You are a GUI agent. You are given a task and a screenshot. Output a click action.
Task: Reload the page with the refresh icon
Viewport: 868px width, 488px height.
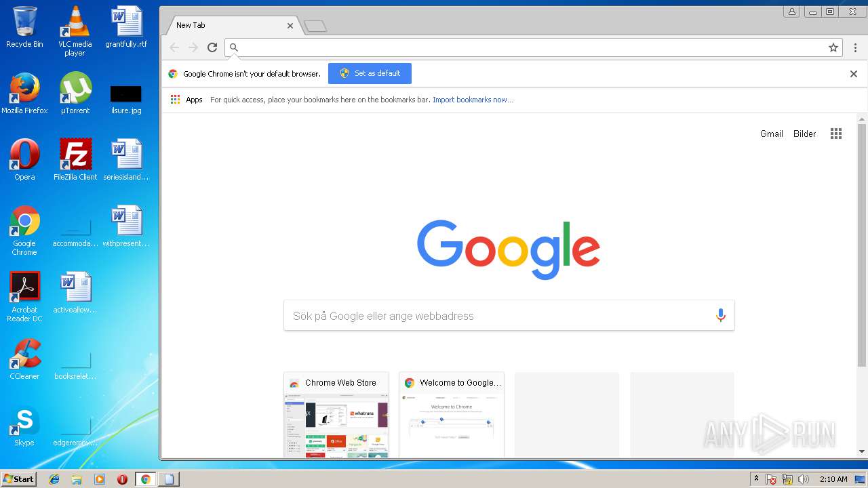point(212,47)
